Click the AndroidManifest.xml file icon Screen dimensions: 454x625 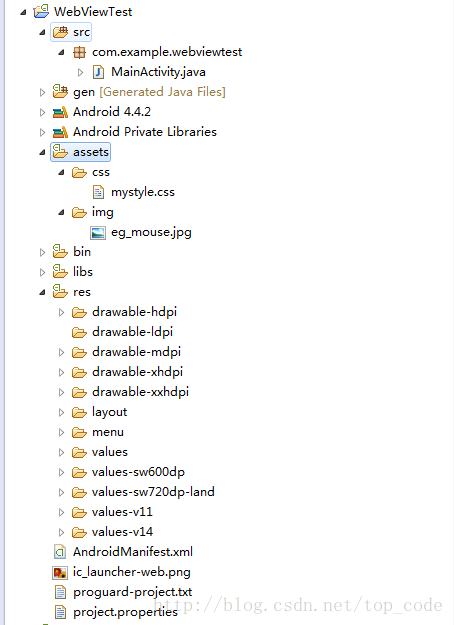click(x=60, y=552)
